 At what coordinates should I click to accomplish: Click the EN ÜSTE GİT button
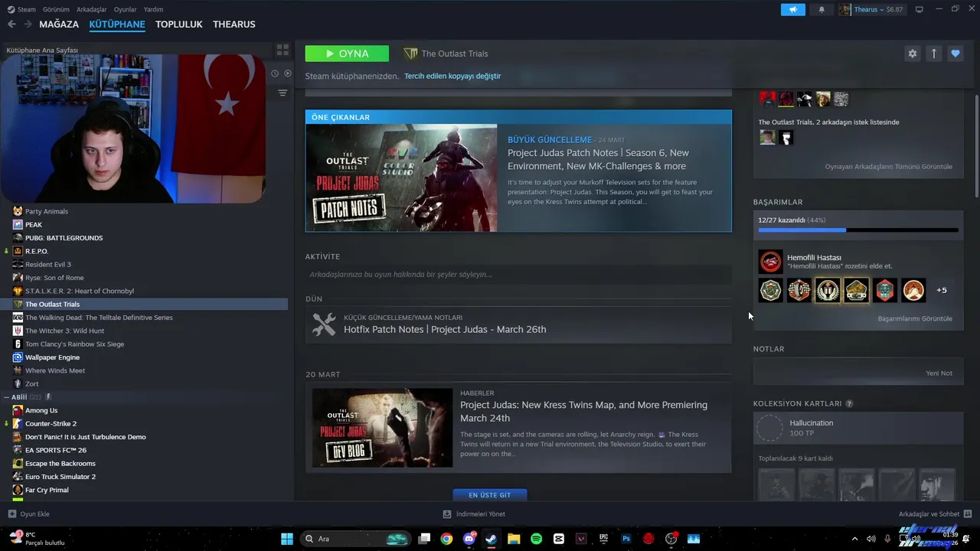(490, 495)
